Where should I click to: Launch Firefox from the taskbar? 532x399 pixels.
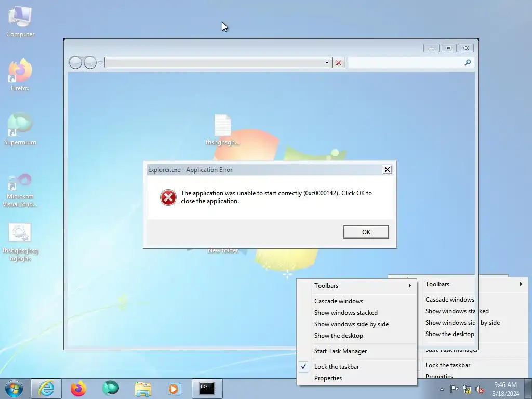78,389
